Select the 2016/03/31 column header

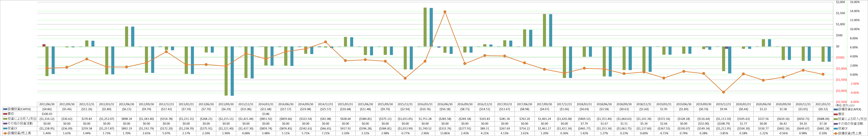(x=425, y=104)
